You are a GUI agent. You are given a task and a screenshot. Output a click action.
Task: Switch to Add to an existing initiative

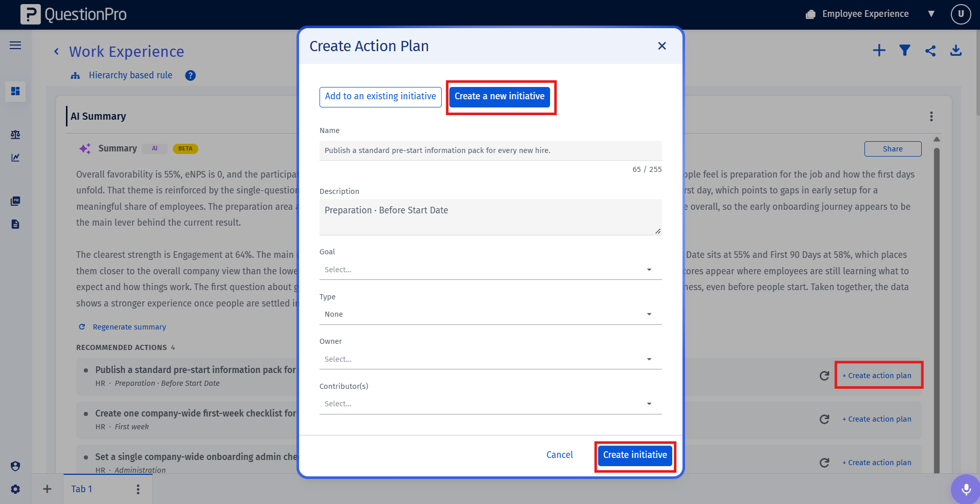[x=380, y=97]
